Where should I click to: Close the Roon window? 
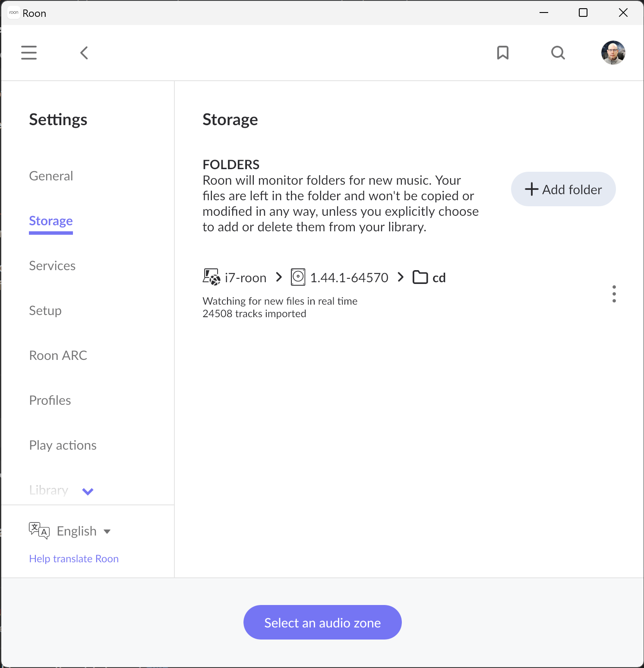pos(623,13)
